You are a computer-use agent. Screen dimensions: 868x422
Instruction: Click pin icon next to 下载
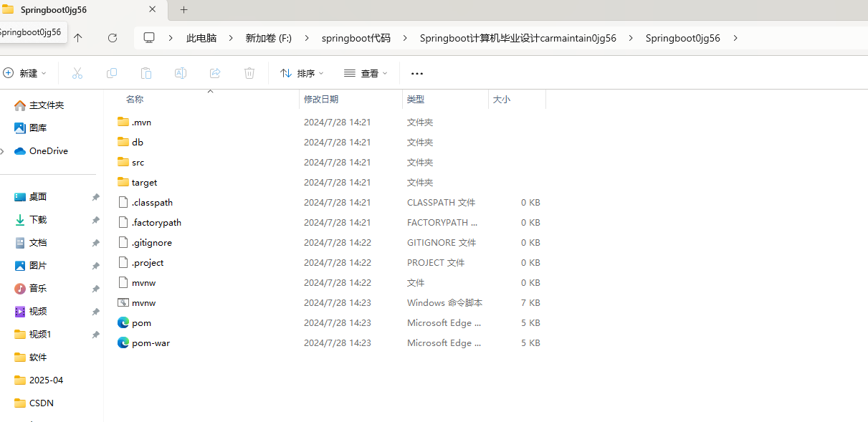[x=95, y=220]
